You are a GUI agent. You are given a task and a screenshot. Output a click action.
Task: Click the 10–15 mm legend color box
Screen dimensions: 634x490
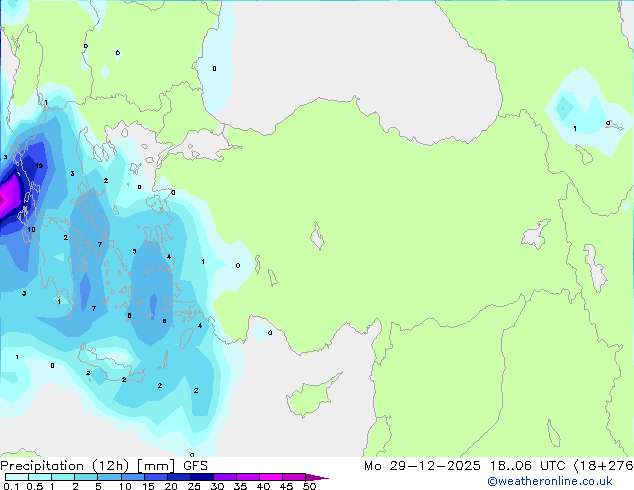(132, 477)
